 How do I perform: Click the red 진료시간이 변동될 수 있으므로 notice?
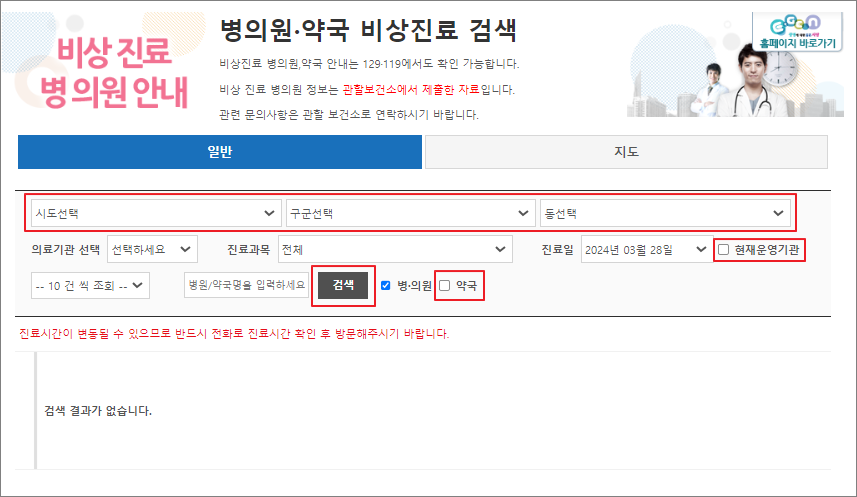tap(234, 334)
